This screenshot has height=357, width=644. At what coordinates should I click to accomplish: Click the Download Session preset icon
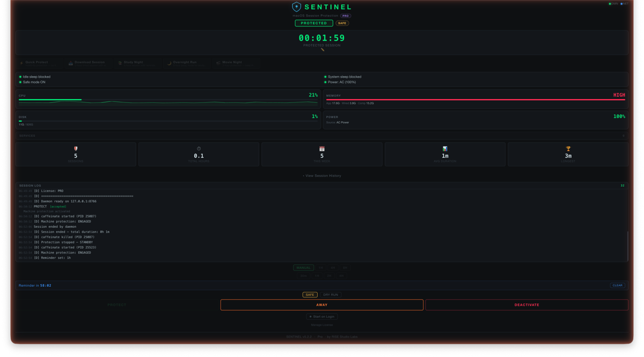tap(71, 63)
